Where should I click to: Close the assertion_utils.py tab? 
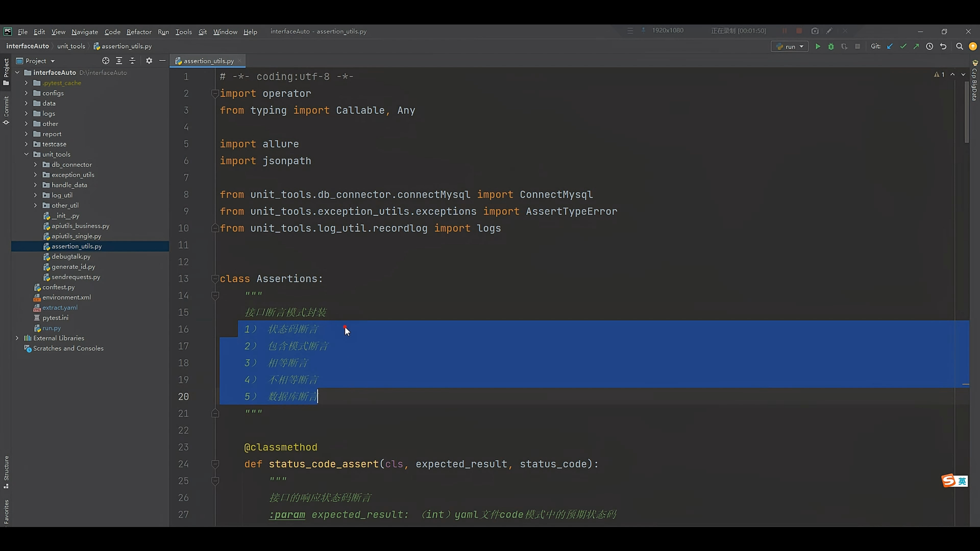(x=239, y=61)
